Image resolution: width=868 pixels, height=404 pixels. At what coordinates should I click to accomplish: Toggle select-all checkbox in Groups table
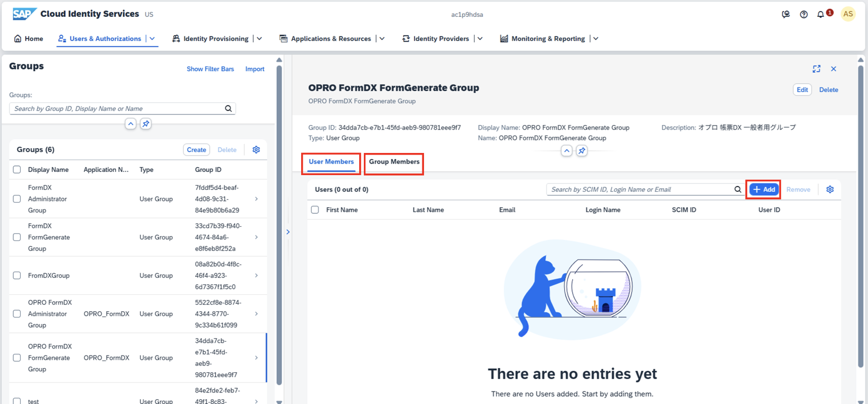pos(17,170)
